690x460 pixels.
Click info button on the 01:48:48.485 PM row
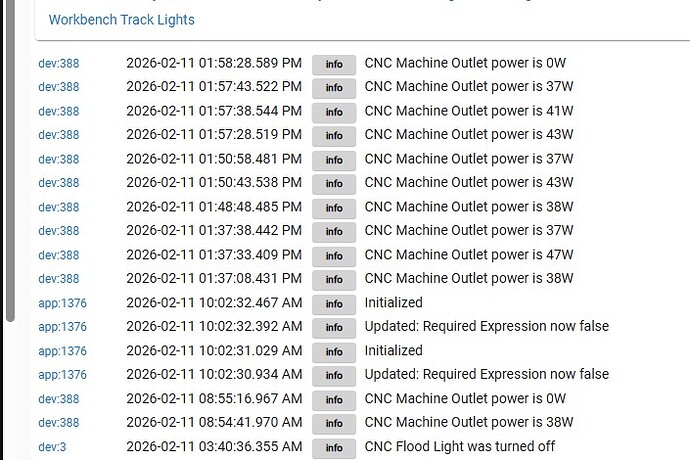pos(334,207)
